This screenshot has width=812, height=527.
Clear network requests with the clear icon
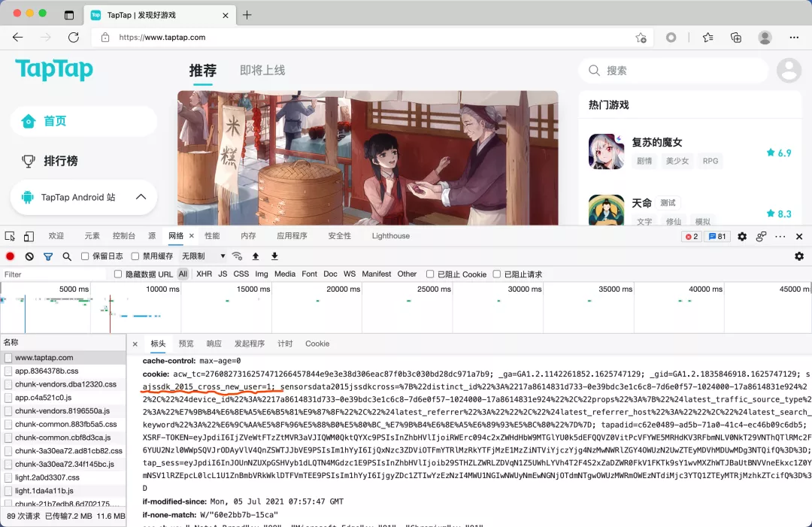point(29,255)
